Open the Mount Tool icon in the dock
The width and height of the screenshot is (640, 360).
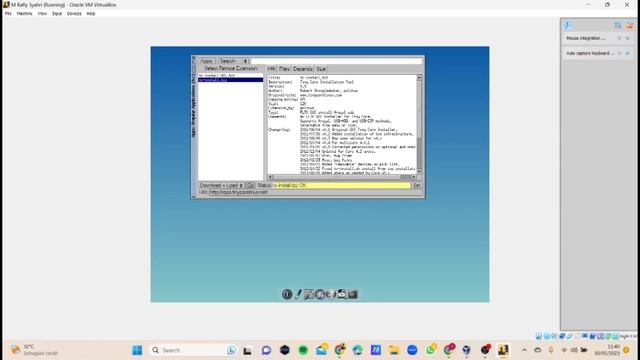click(x=342, y=294)
